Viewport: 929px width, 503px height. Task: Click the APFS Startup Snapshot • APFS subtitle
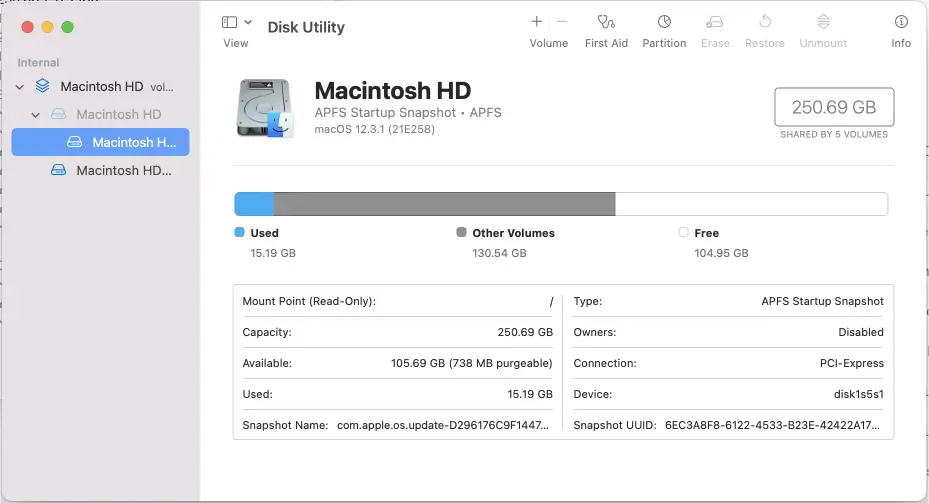click(x=408, y=113)
